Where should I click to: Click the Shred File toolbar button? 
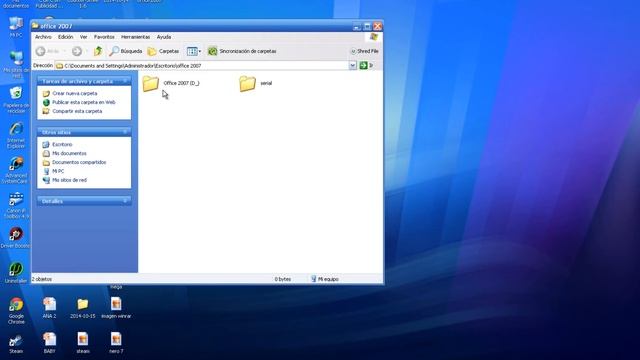click(x=364, y=51)
